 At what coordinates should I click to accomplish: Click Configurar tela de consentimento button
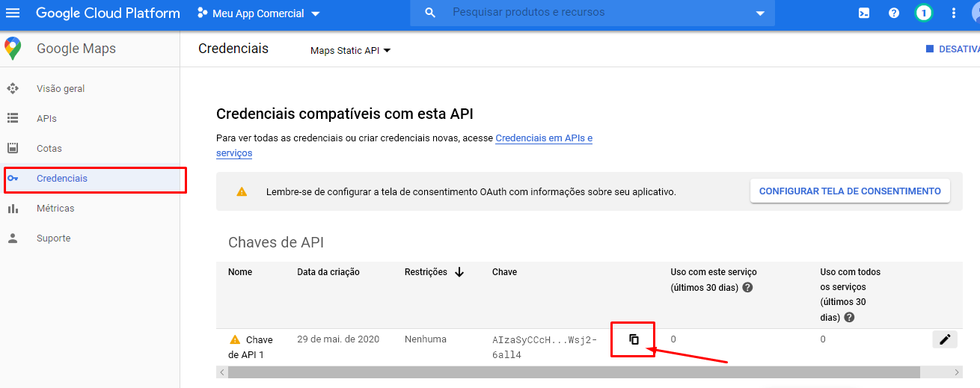[850, 191]
